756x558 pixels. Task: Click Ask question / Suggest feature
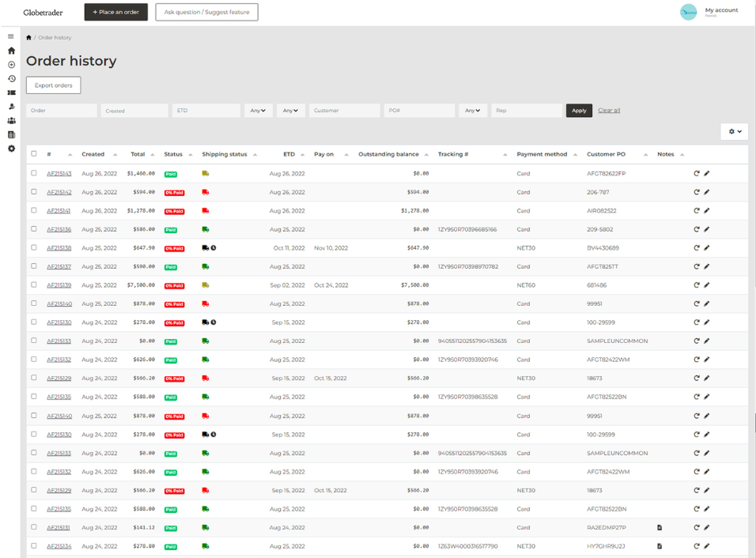coord(207,12)
